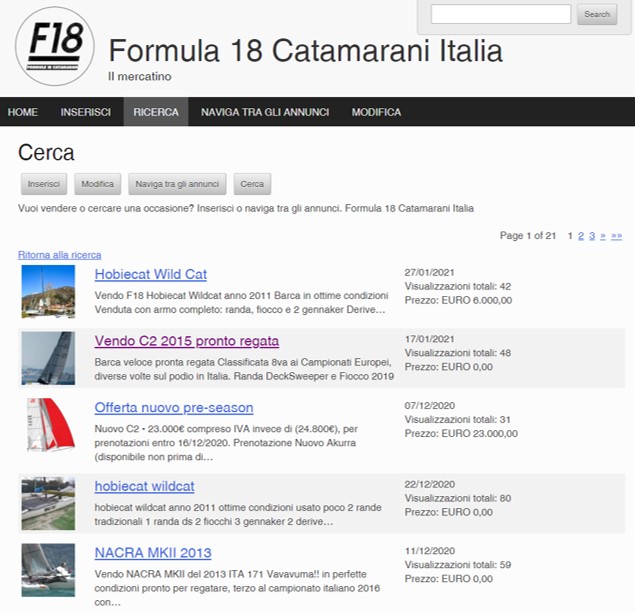635x613 pixels.
Task: Click the Cerca page heading
Action: 46,153
